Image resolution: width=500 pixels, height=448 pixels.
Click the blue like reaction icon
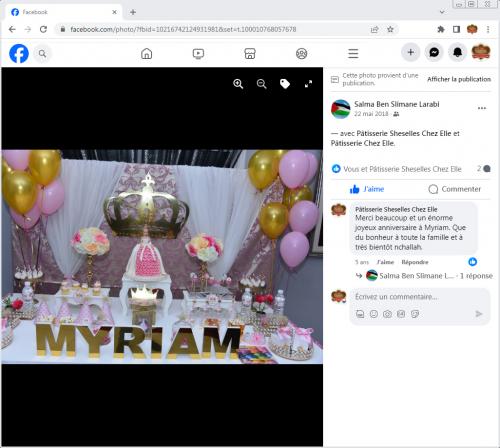click(336, 169)
